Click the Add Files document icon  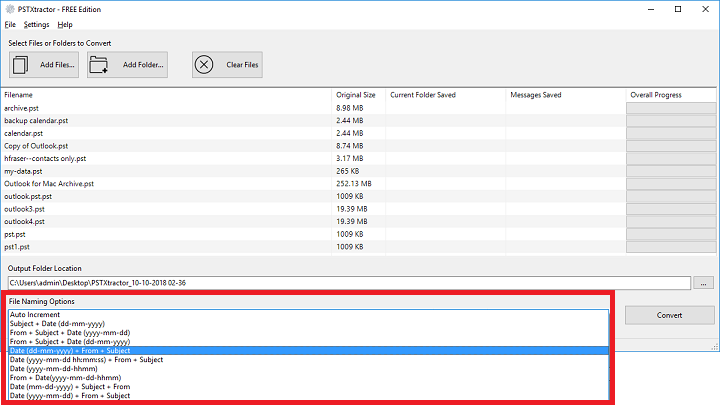pos(20,65)
